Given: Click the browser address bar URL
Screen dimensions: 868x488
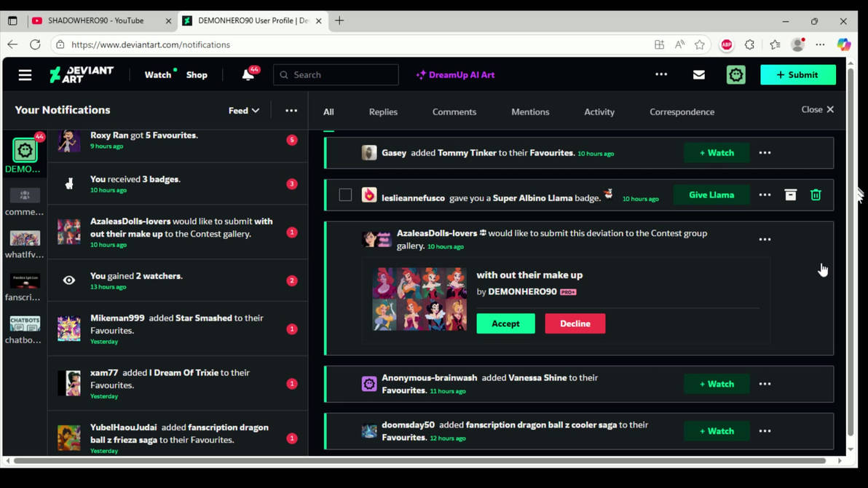Looking at the screenshot, I should click(x=151, y=45).
